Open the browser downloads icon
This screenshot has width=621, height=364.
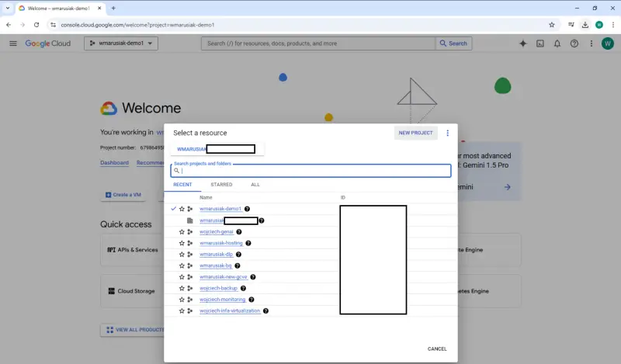[x=585, y=25]
